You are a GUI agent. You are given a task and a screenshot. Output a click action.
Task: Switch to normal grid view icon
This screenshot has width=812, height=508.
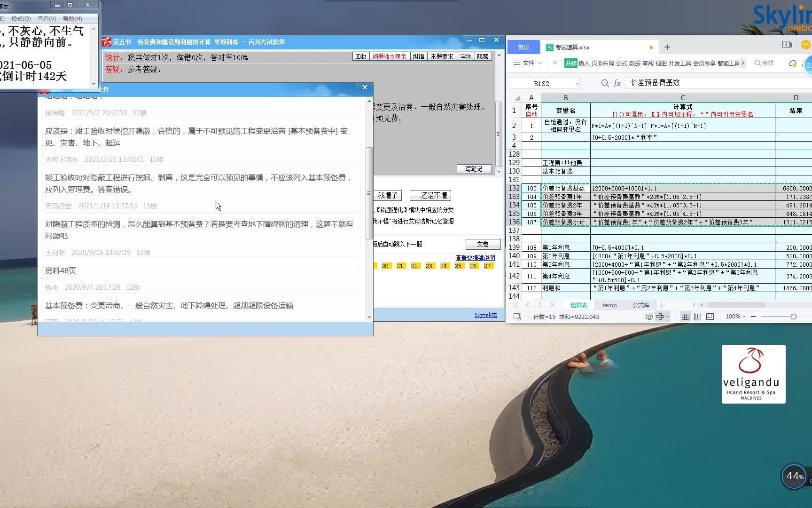pos(686,317)
